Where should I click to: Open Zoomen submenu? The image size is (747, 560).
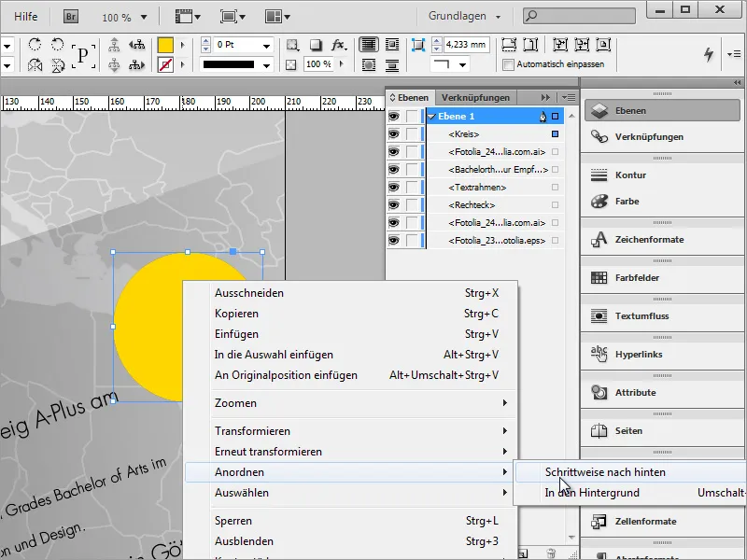[351, 403]
